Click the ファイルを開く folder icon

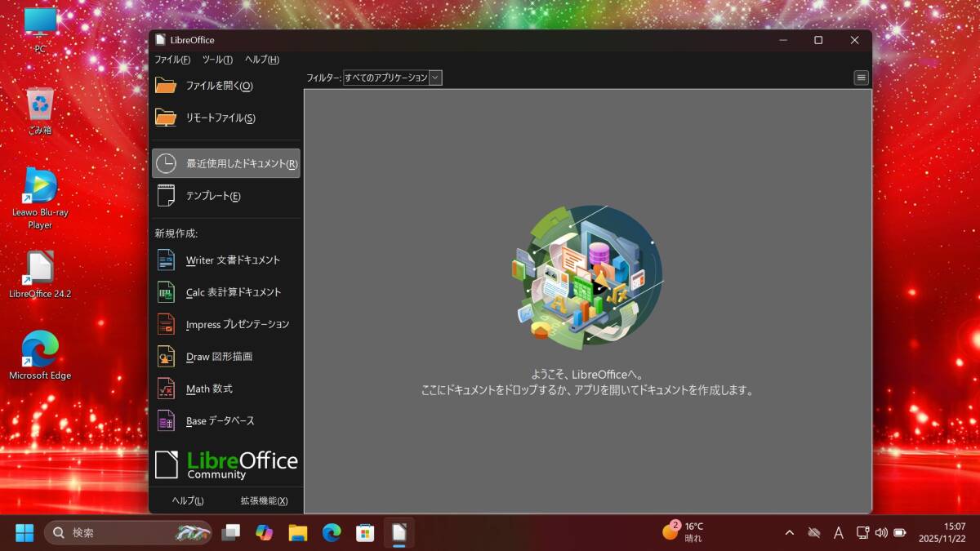(166, 86)
